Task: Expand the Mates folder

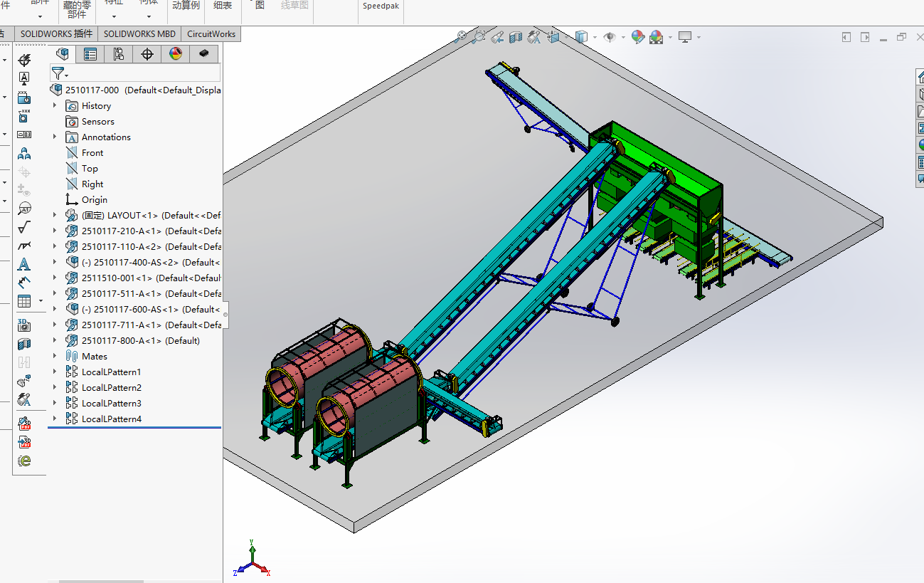Action: point(55,356)
